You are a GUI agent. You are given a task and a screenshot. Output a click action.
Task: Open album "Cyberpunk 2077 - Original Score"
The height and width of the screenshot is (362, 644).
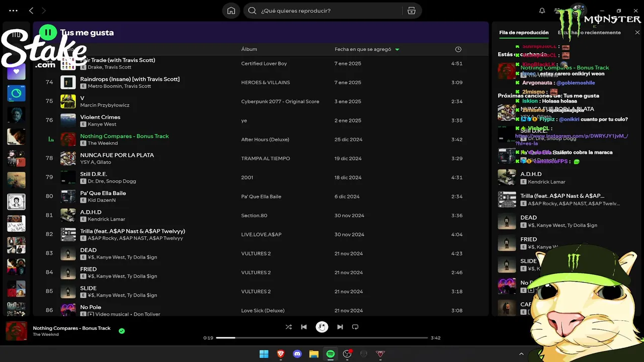[280, 102]
